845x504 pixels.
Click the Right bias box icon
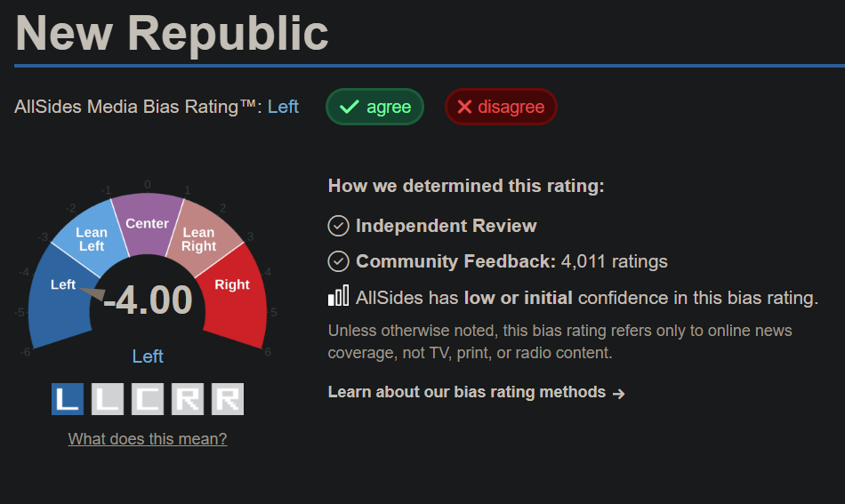[x=228, y=399]
